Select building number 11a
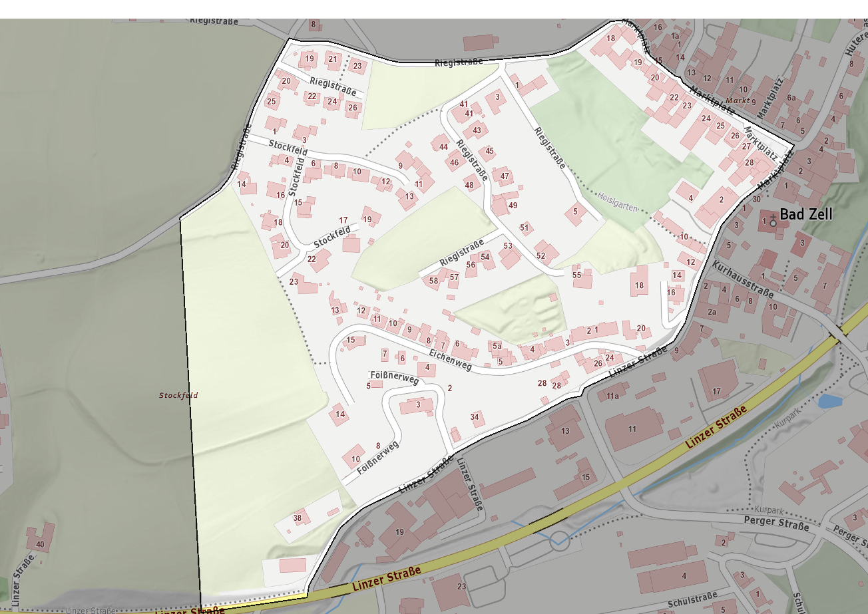This screenshot has height=614, width=868. point(612,396)
